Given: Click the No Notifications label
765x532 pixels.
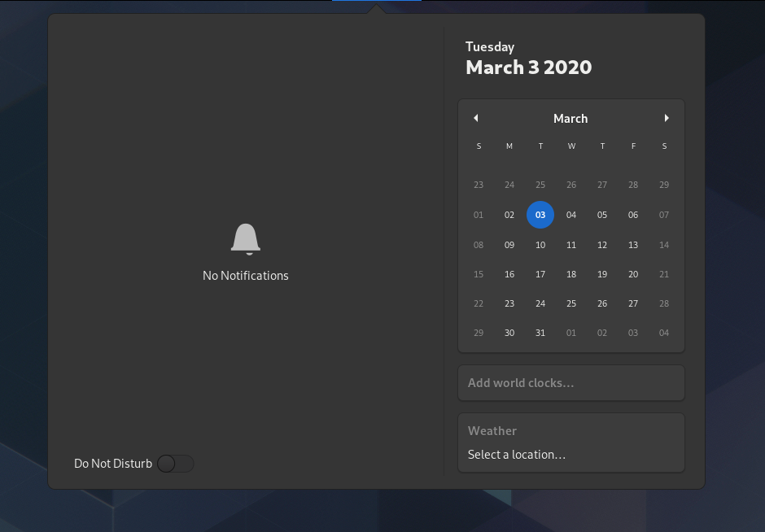Looking at the screenshot, I should tap(245, 275).
